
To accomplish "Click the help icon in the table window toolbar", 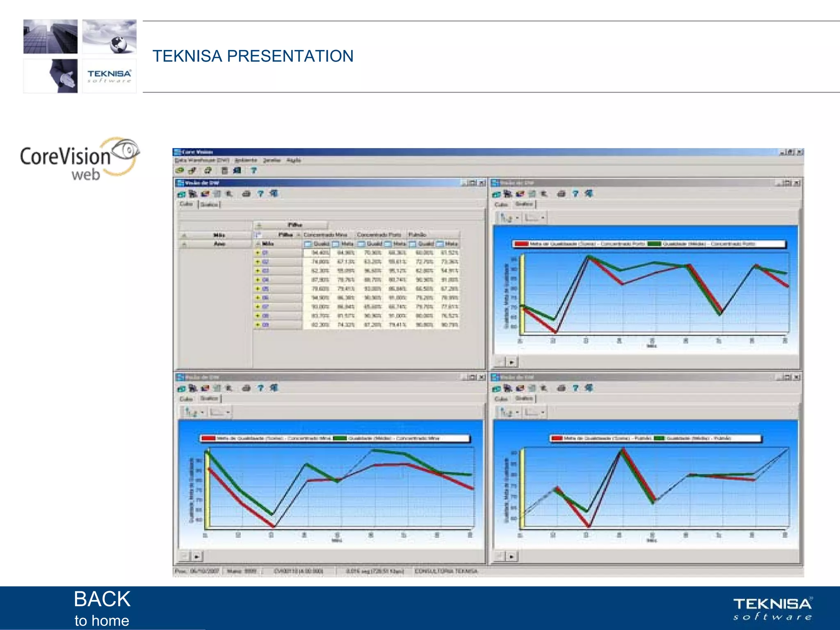I will click(x=260, y=194).
